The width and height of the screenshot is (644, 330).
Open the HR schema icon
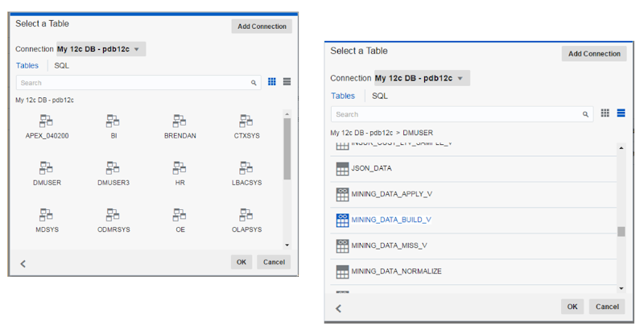coord(179,168)
